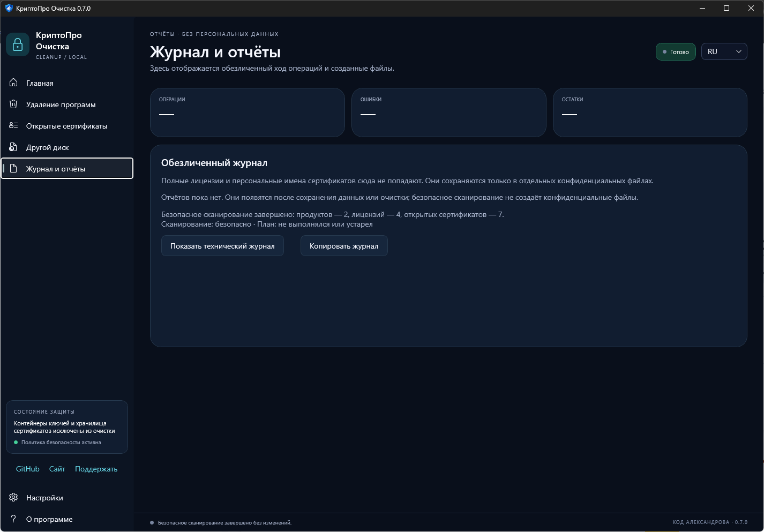Click the СОСТОЯНИЕ ЗАЩИТЫ panel heading
Screen dimensions: 764x532
click(44, 412)
